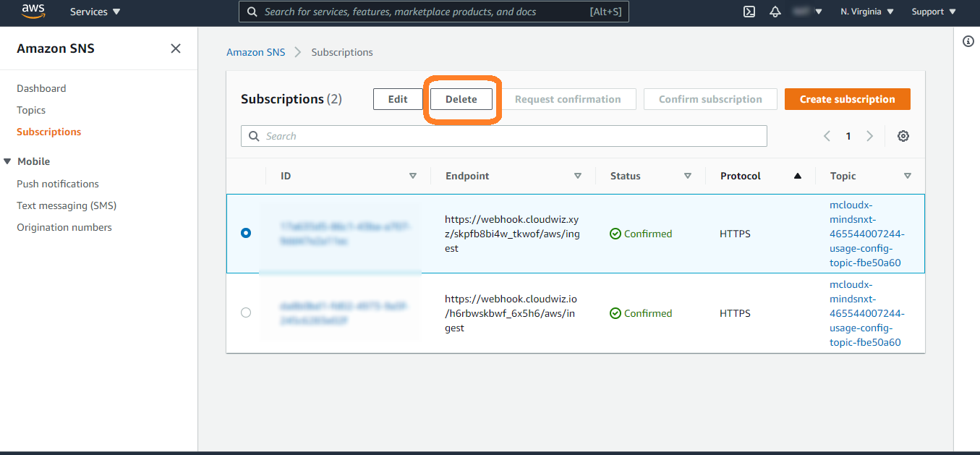Follow the Amazon SNS breadcrumb link
Image resolution: width=980 pixels, height=455 pixels.
[x=256, y=52]
